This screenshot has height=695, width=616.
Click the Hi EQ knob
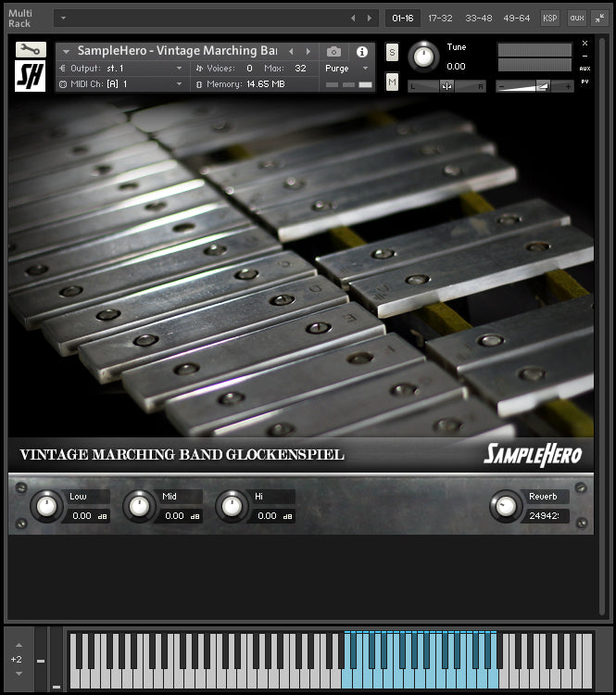232,506
